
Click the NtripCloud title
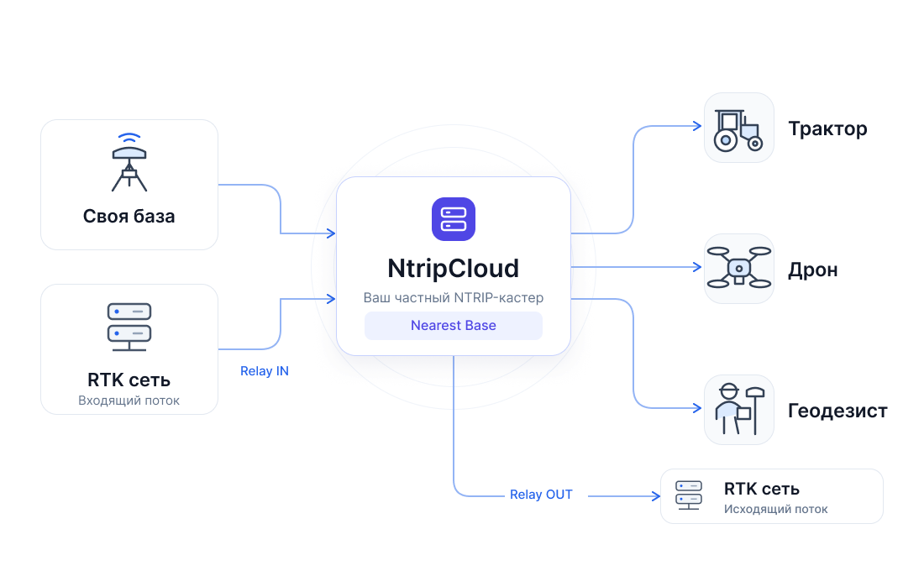453,269
